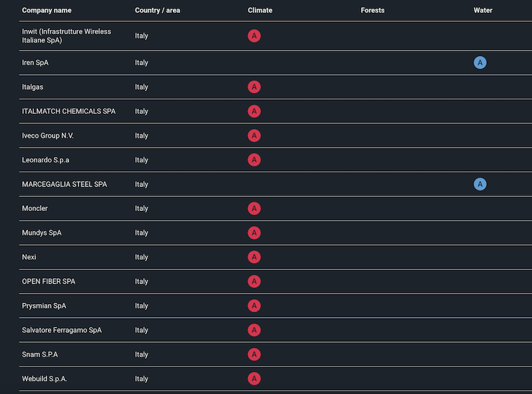The image size is (532, 394).
Task: Open the Iveco Group N.V. company entry
Action: [x=48, y=136]
